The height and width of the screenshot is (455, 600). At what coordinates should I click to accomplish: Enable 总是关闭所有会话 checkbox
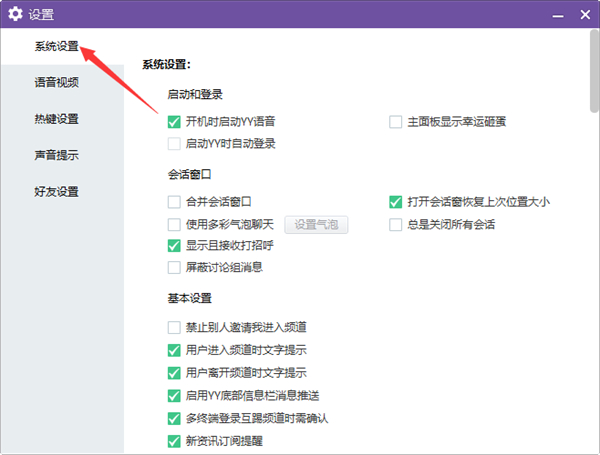395,224
